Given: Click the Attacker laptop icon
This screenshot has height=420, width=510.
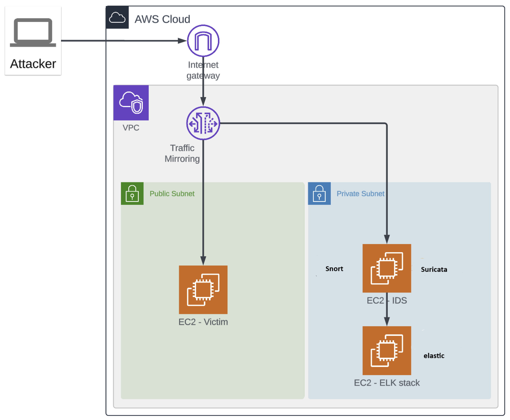Looking at the screenshot, I should click(33, 32).
